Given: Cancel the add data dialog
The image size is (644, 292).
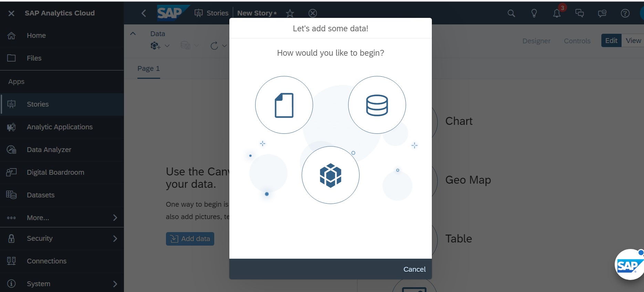Looking at the screenshot, I should (414, 269).
